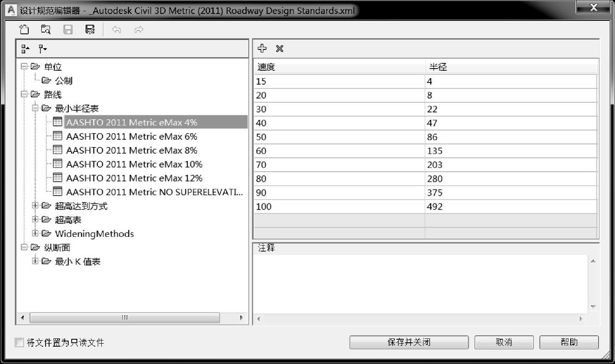Click the 帮助 button
The height and width of the screenshot is (364, 615).
(569, 342)
